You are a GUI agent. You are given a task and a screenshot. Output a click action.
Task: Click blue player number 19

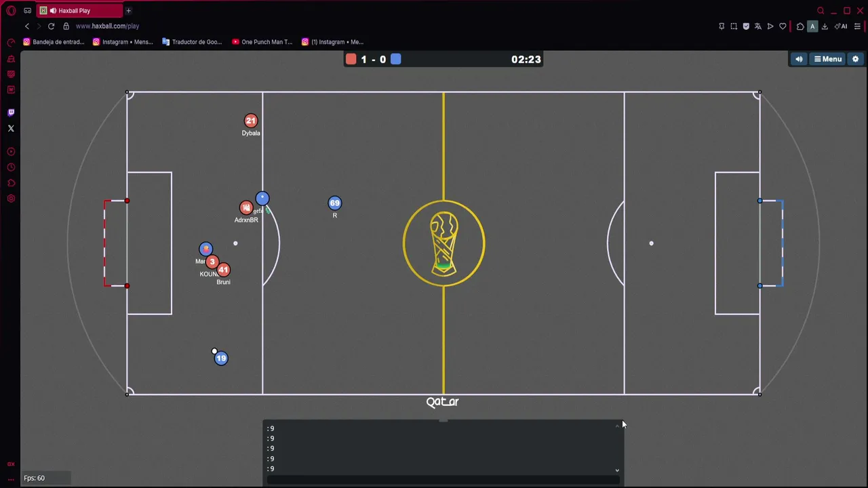tap(221, 359)
